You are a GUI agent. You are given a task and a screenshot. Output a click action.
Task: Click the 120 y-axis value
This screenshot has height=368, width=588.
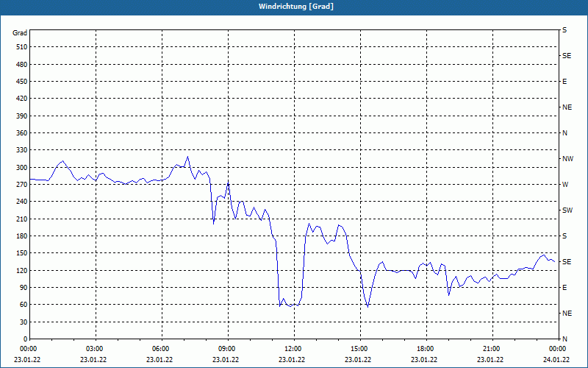point(22,270)
